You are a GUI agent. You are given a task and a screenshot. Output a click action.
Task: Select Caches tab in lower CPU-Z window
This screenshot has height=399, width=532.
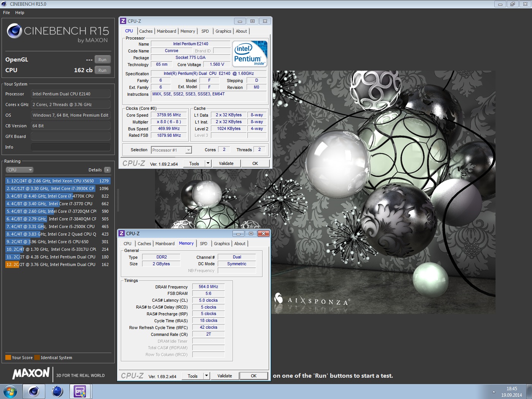144,244
